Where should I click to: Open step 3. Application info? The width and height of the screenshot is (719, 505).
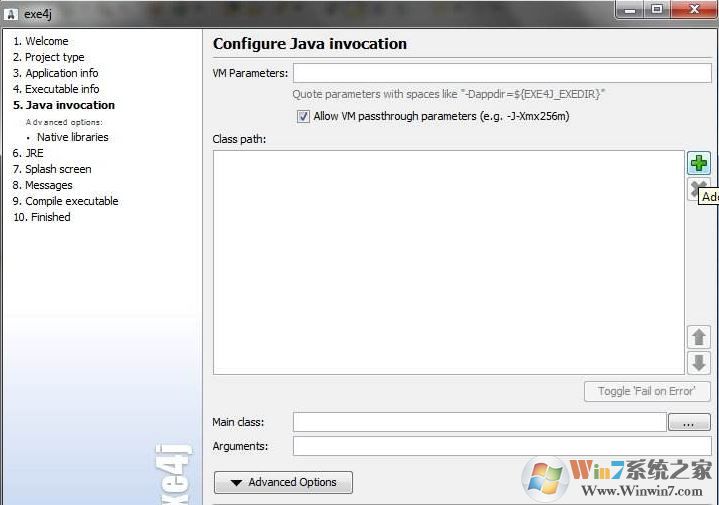tap(55, 73)
